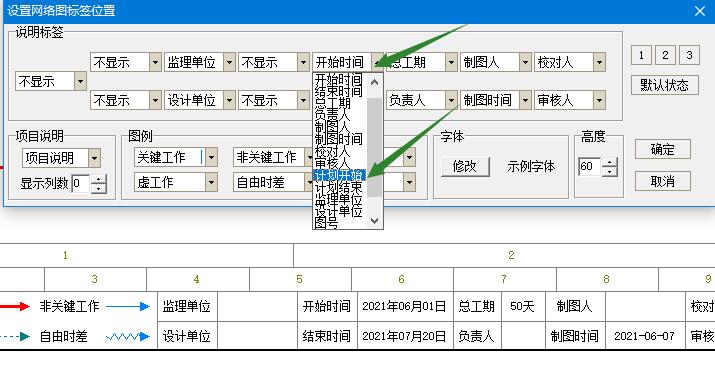Expand the 设计单位 combo box
Screen dimensions: 715x370
coord(229,100)
